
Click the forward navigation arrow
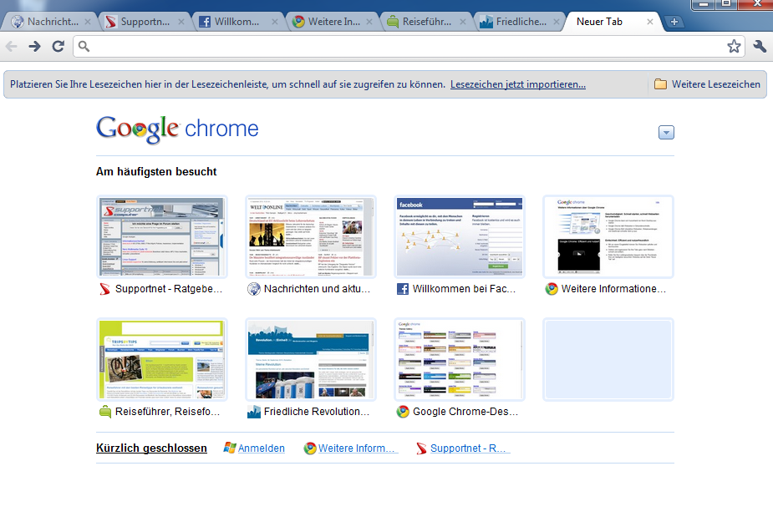[x=34, y=46]
